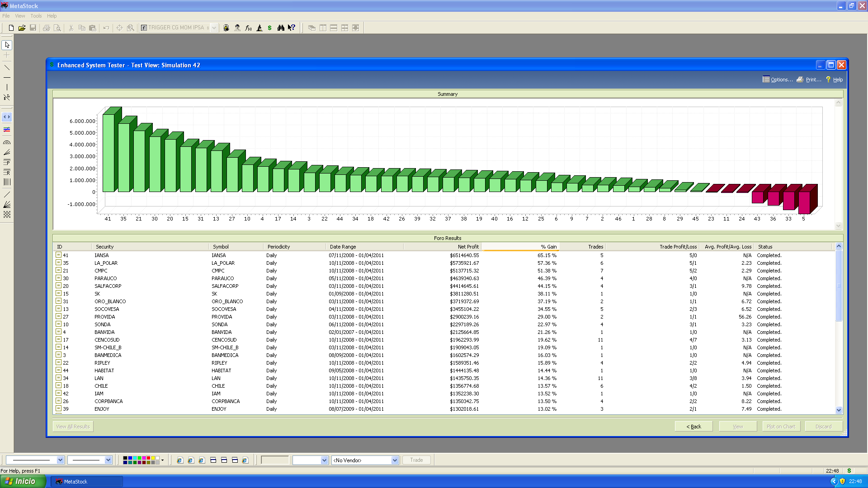868x488 pixels.
Task: Open the File menu
Action: coord(6,16)
